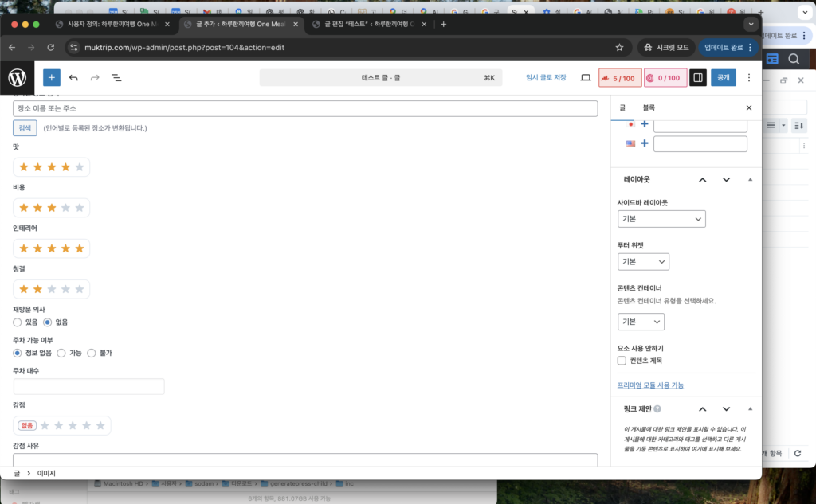Select '가능' radio for 주차 가능 여부
The image size is (816, 504).
61,353
